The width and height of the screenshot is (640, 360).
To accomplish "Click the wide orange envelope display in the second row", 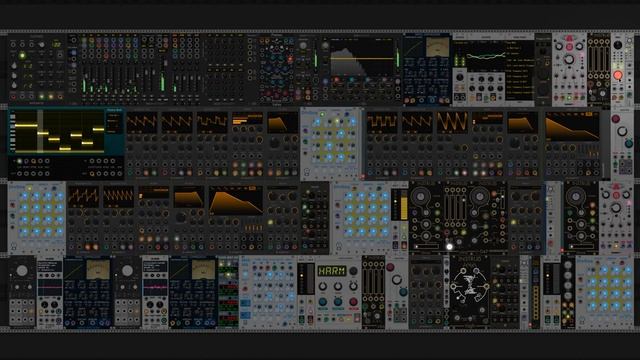I will [x=572, y=127].
